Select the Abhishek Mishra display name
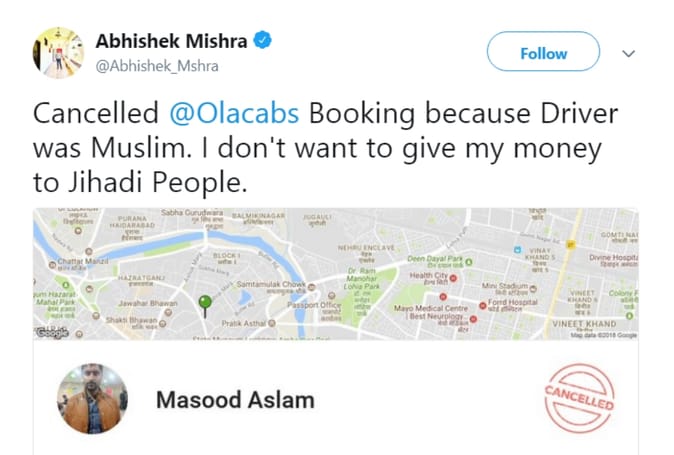The width and height of the screenshot is (674, 455). tap(170, 41)
